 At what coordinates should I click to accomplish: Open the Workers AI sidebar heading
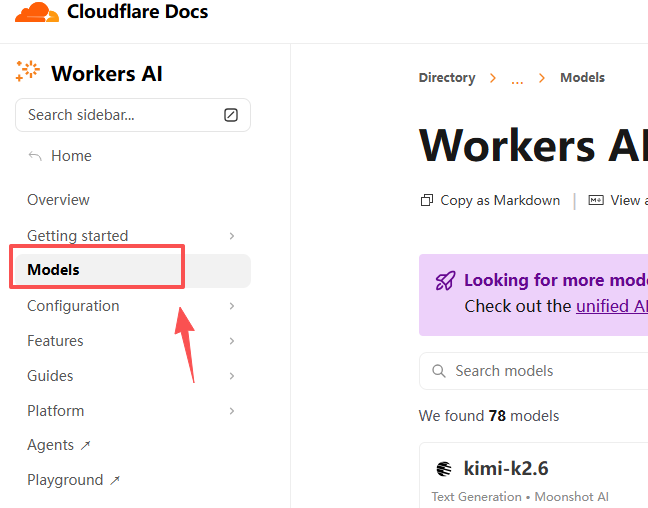point(107,74)
